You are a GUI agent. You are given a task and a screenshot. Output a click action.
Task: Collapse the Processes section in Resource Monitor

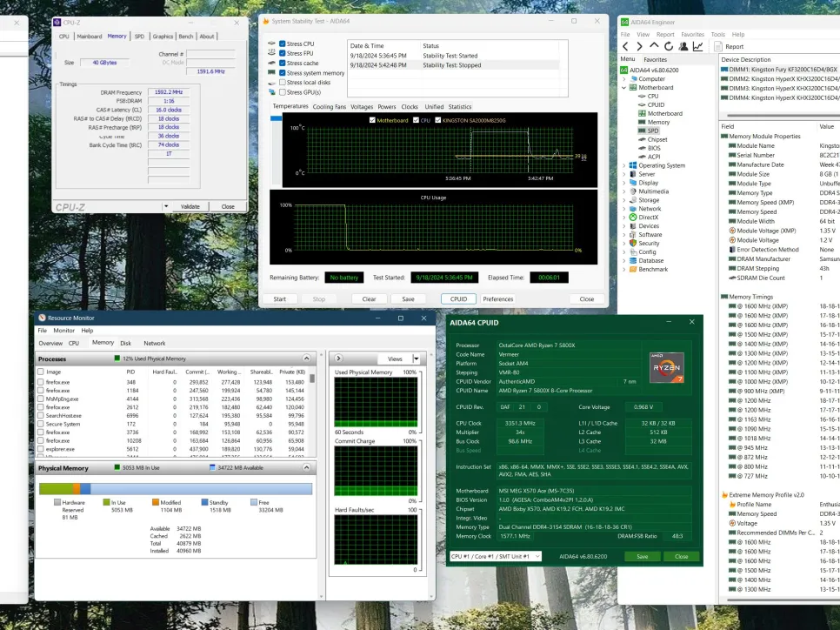pos(306,359)
